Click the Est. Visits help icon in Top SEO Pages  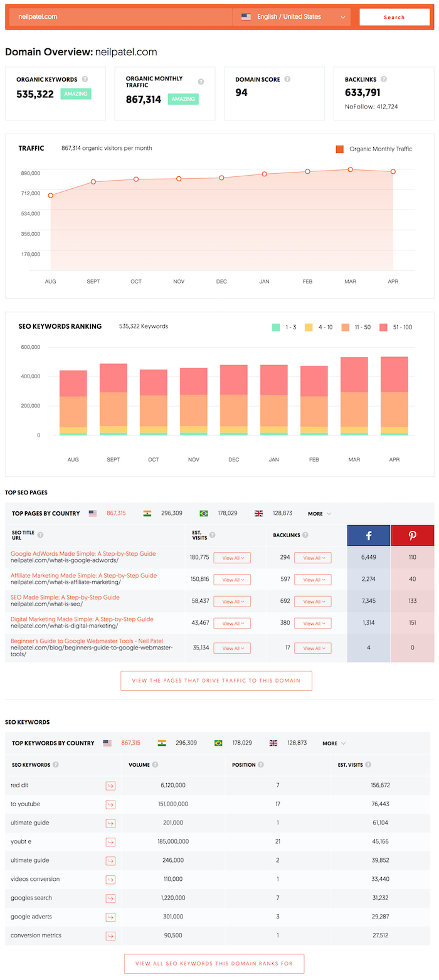211,535
